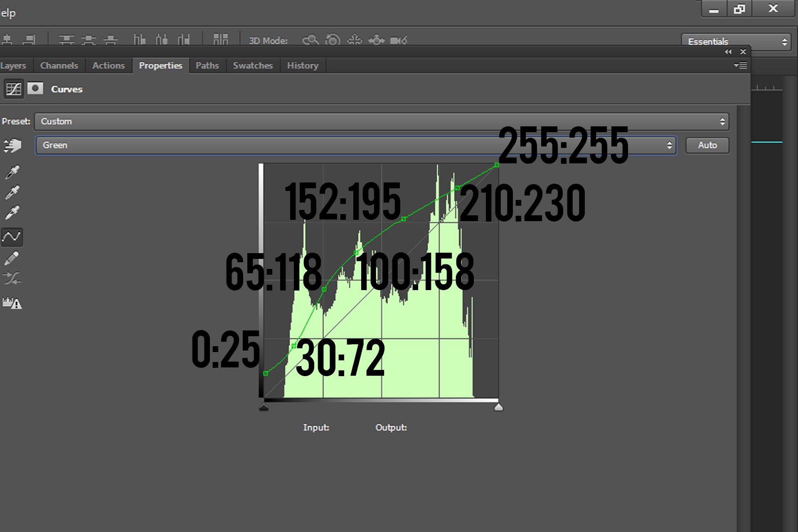Click the black point slider triangle
798x532 pixels.
264,407
